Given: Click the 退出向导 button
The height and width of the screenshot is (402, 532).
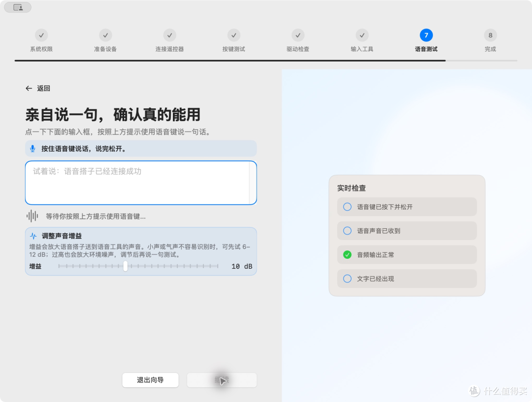Looking at the screenshot, I should (x=150, y=380).
